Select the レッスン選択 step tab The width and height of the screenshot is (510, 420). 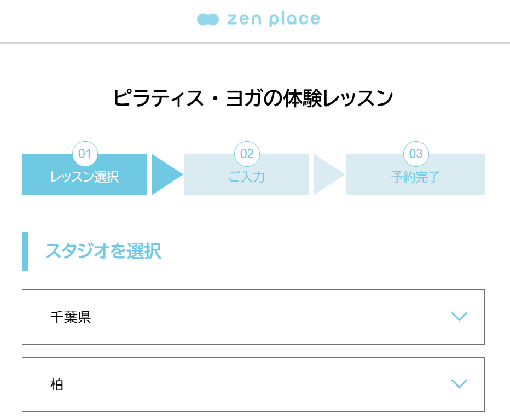coord(84,178)
